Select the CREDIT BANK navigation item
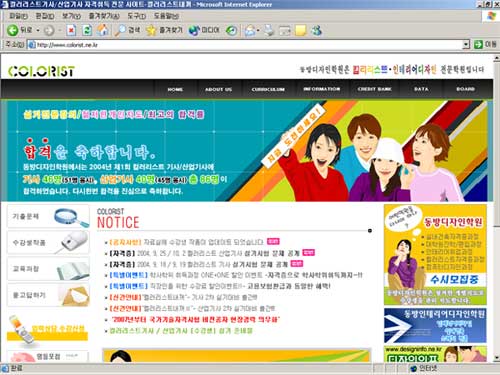 pos(374,89)
